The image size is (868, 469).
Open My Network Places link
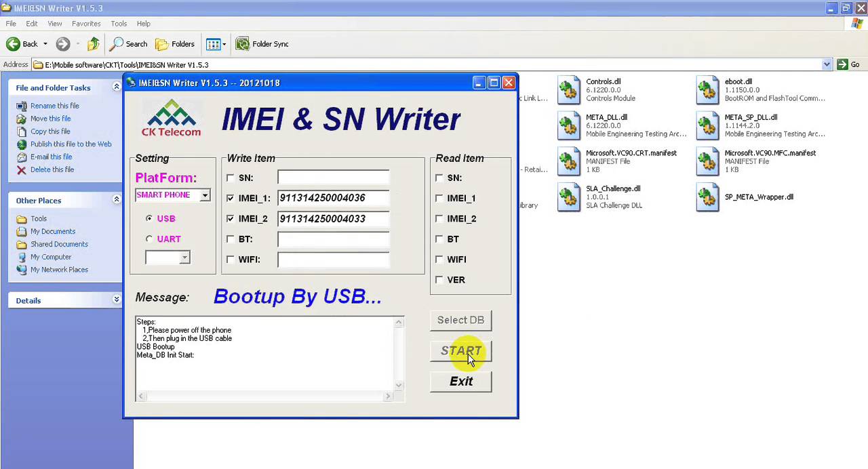[59, 270]
